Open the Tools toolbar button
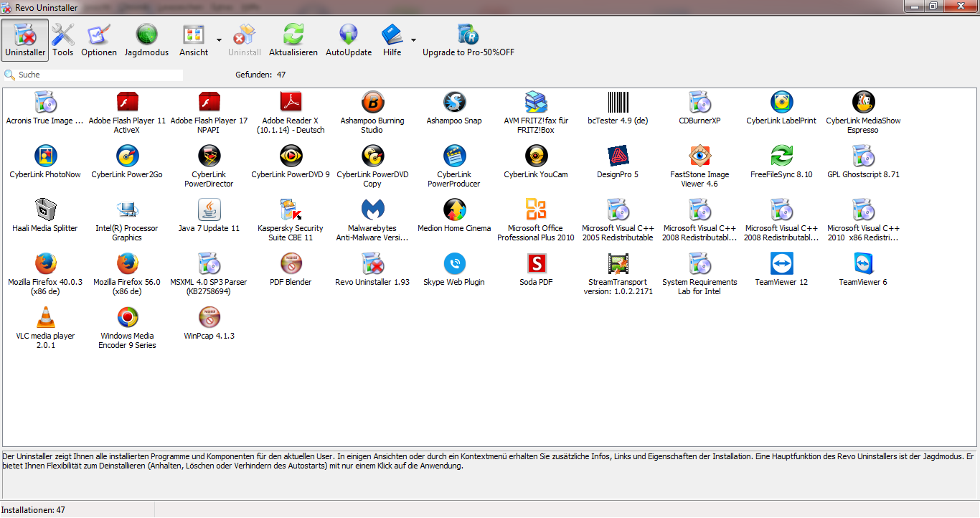Viewport: 980px width, 518px height. point(62,40)
